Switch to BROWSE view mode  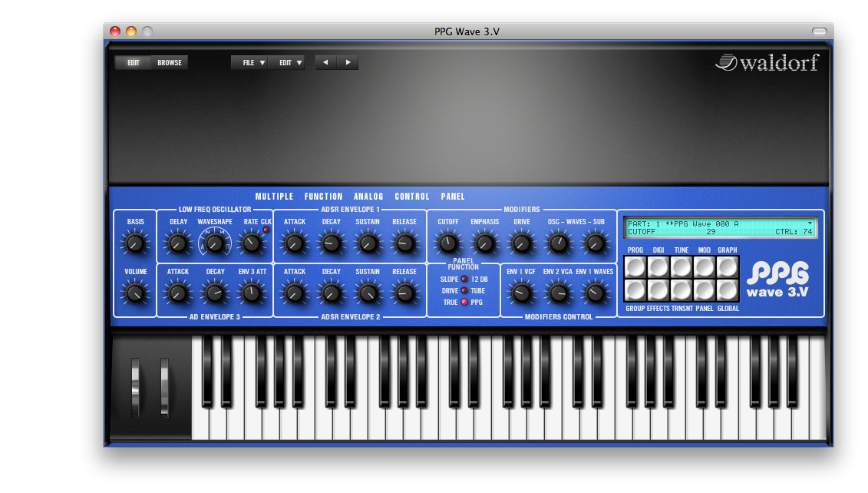coord(170,63)
